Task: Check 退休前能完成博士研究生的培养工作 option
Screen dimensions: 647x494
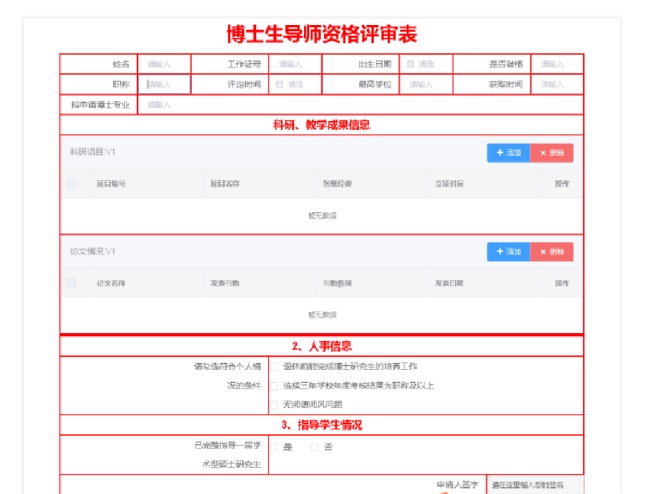Action: point(274,366)
